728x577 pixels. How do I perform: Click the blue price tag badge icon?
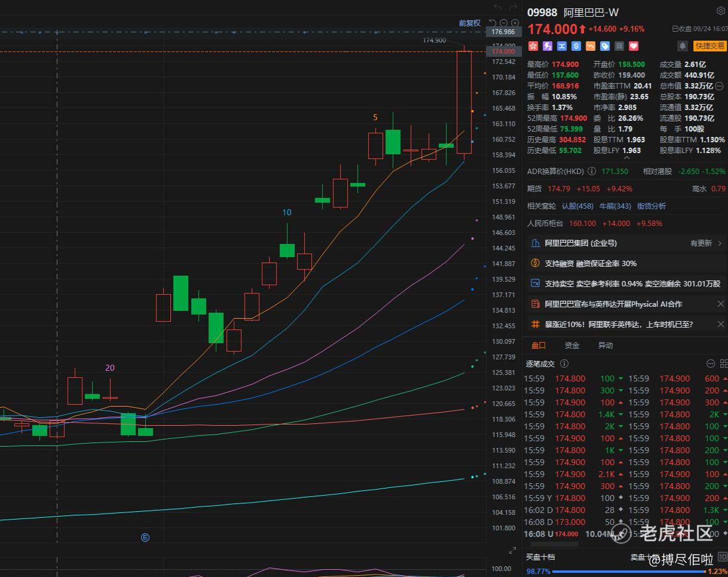coord(605,46)
